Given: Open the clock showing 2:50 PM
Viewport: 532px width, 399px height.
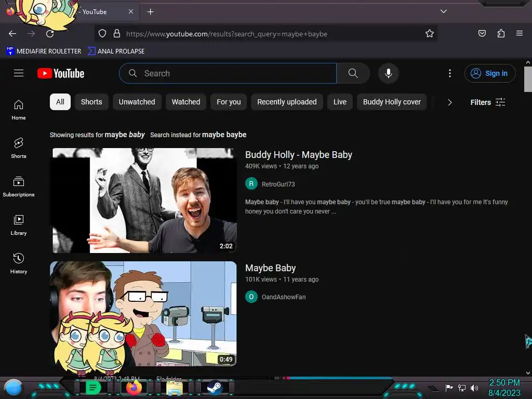Looking at the screenshot, I should [504, 388].
